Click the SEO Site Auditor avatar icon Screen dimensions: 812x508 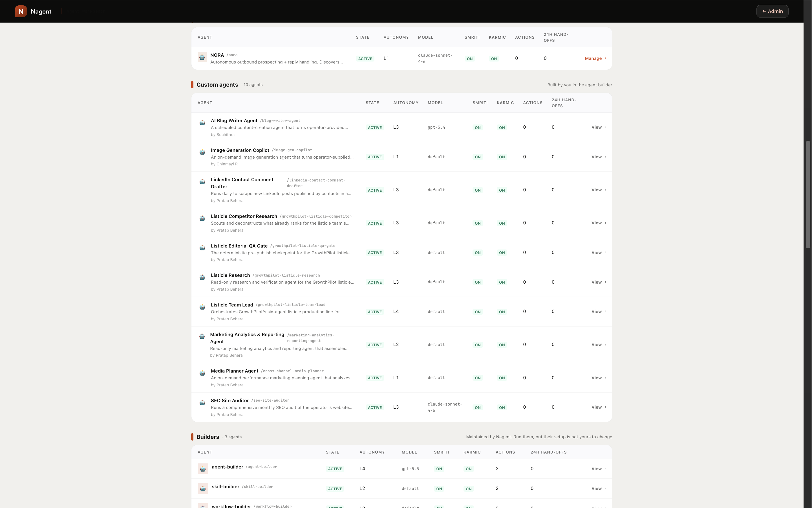point(202,402)
